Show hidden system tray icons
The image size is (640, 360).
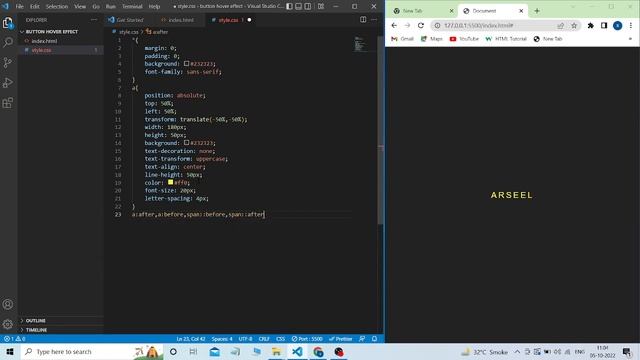(517, 351)
